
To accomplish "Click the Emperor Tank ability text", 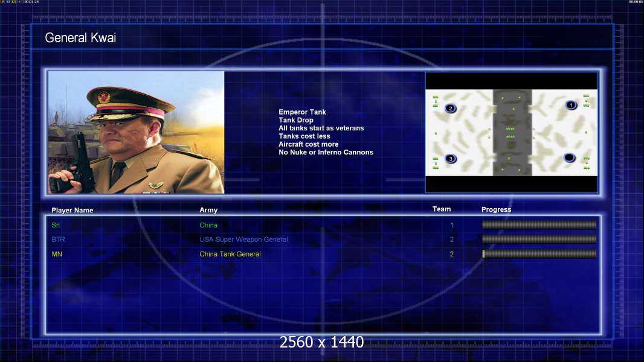I will pos(302,112).
